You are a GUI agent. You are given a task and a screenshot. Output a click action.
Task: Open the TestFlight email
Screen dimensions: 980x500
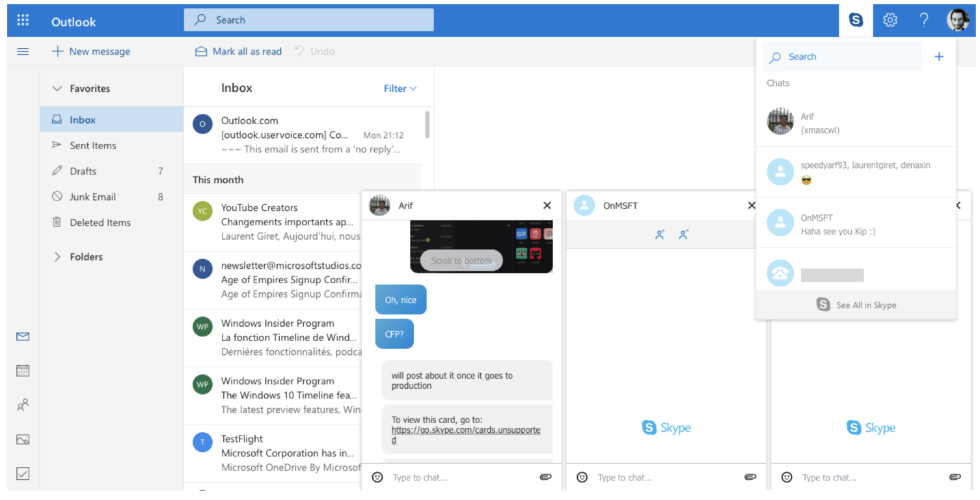[273, 454]
